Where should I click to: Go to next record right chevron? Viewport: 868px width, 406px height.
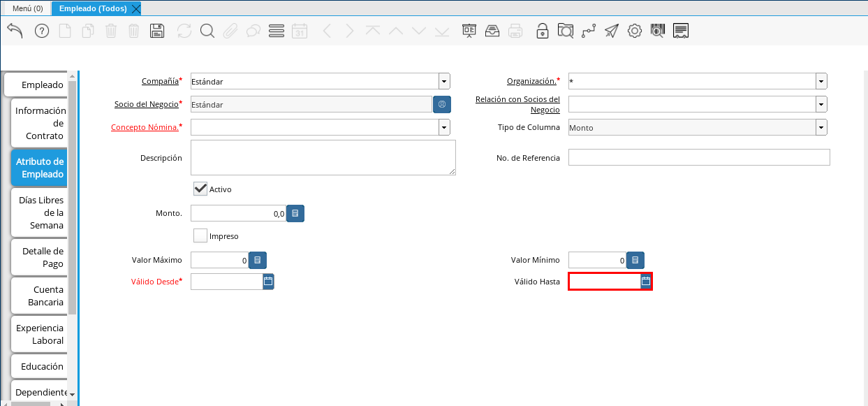[350, 31]
